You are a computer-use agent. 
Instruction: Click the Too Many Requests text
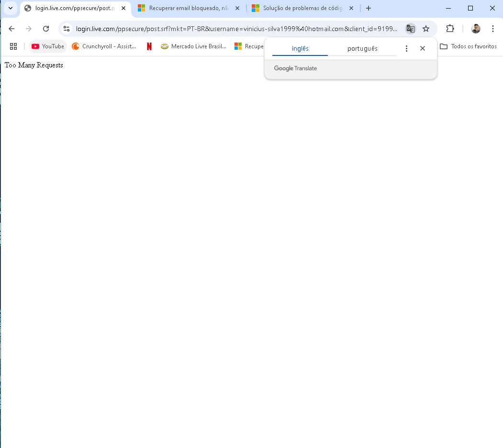click(34, 65)
